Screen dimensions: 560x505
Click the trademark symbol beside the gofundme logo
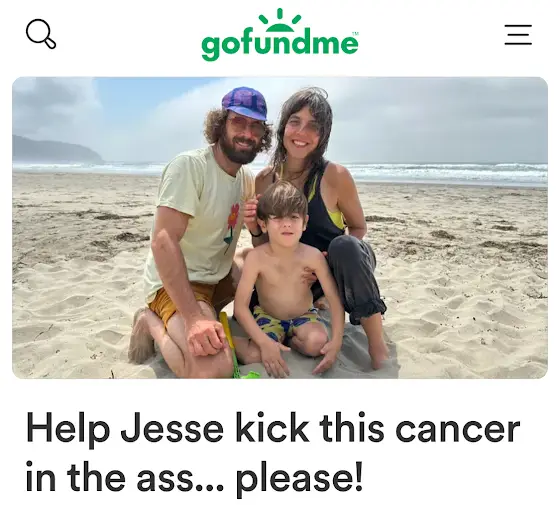click(x=355, y=33)
